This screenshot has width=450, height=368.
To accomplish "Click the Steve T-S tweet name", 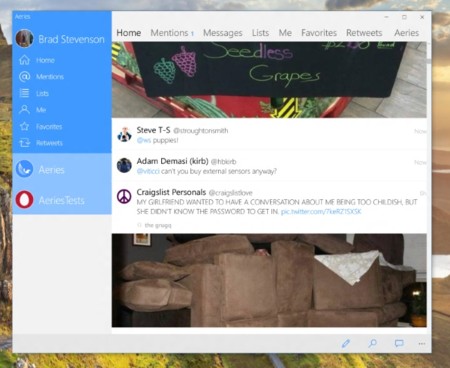I will tap(153, 130).
